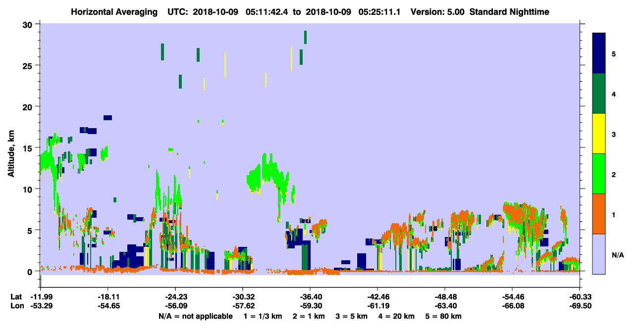This screenshot has width=644, height=330.
Task: Click the y-axis tick label 15
Action: 28,148
